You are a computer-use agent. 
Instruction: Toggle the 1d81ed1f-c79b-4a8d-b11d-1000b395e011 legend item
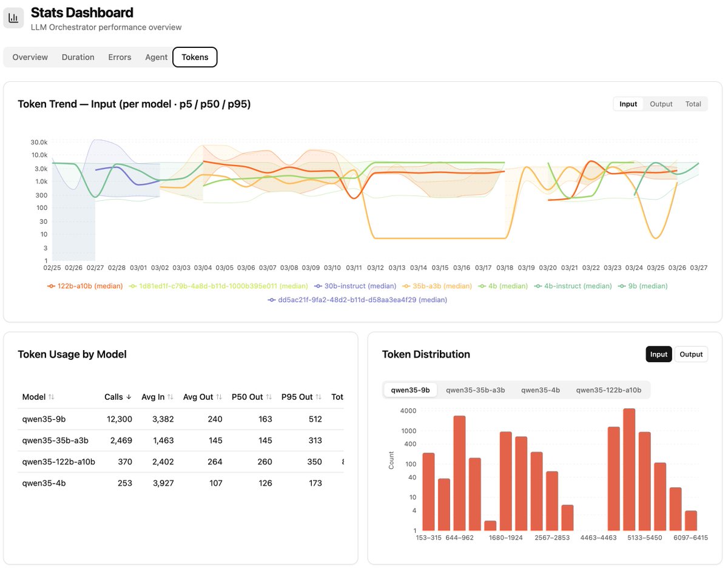219,286
